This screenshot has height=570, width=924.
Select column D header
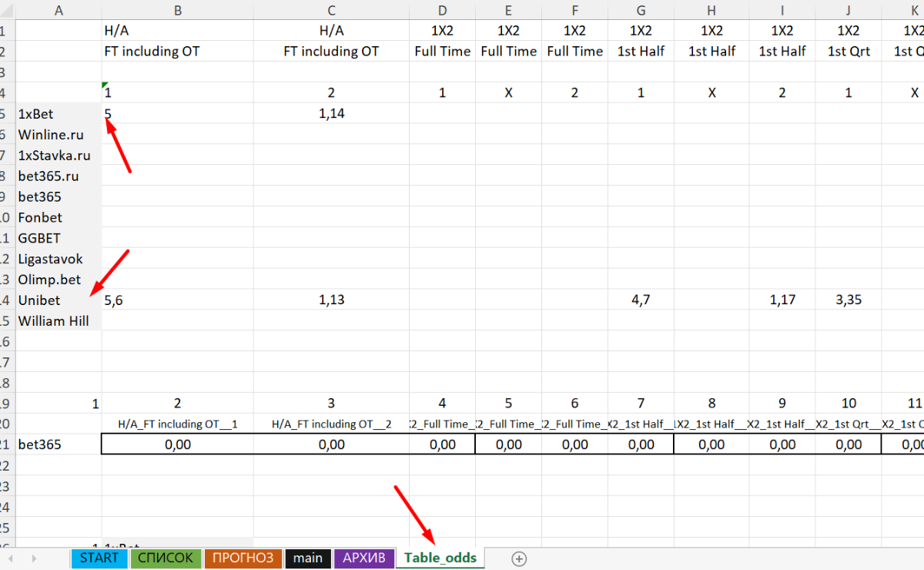point(442,8)
